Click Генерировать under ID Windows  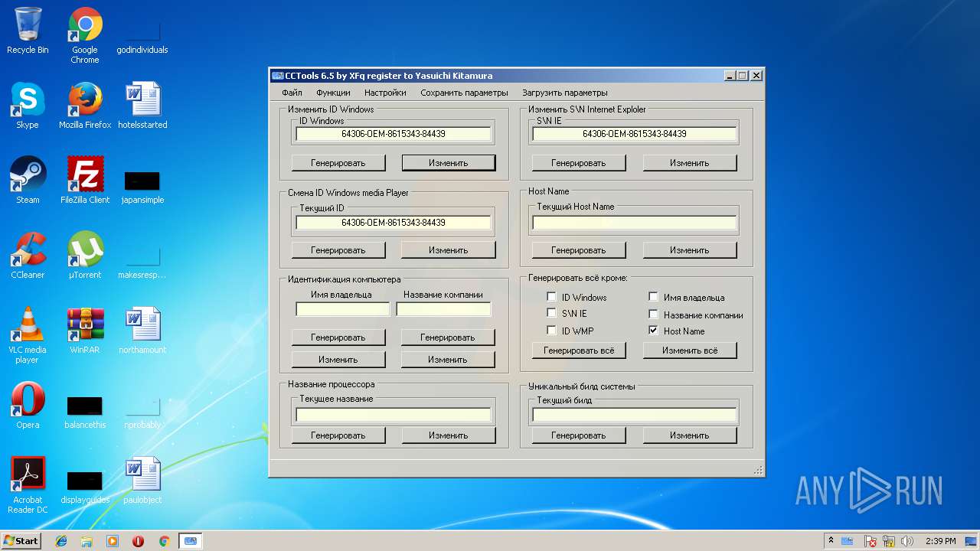[x=338, y=163]
